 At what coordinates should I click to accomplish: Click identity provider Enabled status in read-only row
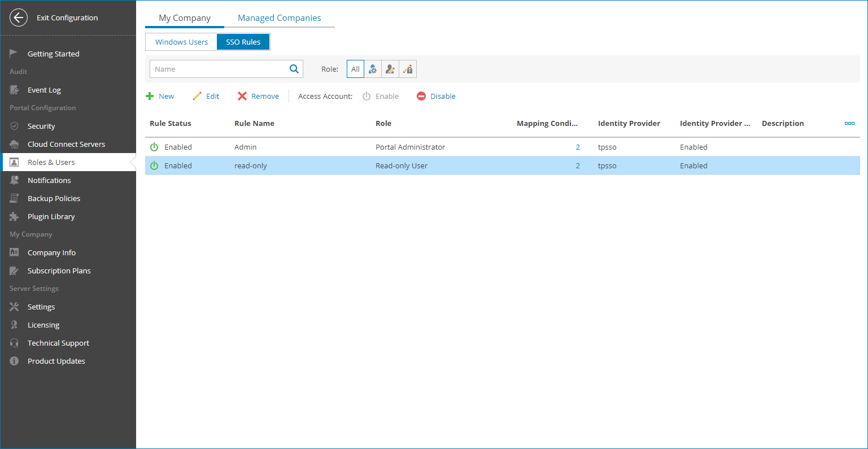click(x=693, y=165)
